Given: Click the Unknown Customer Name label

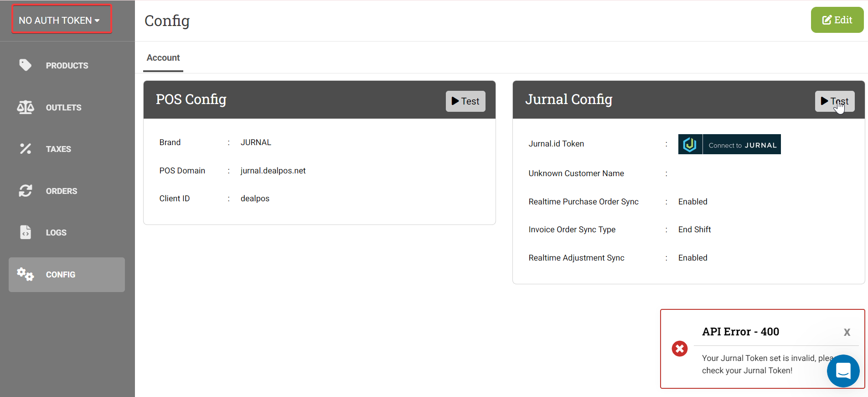Looking at the screenshot, I should [576, 173].
